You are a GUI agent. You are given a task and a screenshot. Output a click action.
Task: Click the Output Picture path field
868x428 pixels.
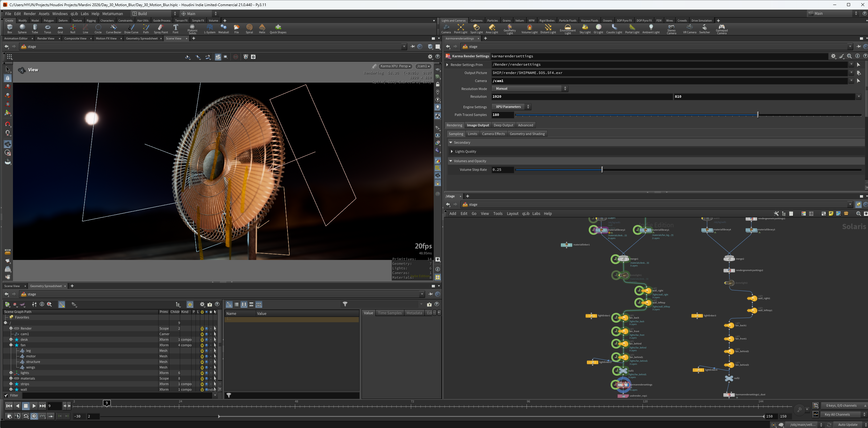coord(670,73)
